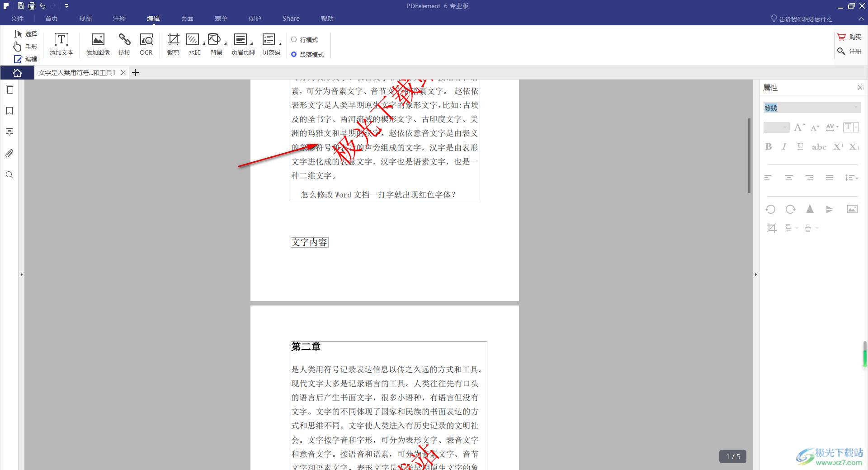Open the character spacing dropdown
Viewport: 868px width, 470px height.
pos(832,127)
